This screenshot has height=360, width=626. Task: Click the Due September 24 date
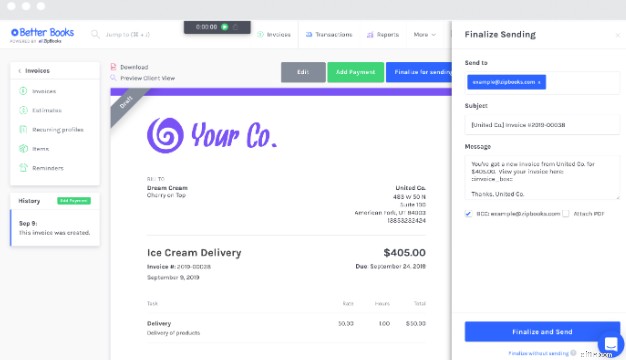tap(390, 267)
